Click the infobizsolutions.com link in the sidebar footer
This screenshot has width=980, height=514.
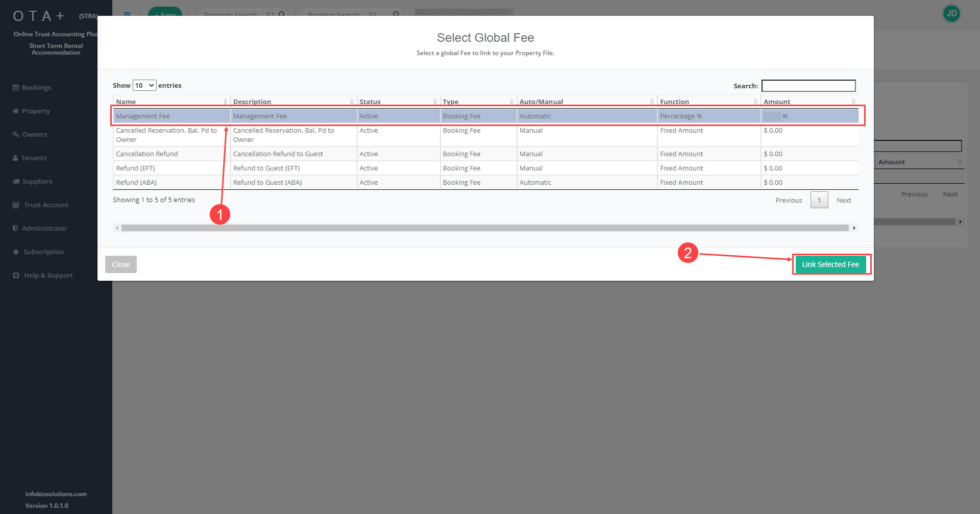(56, 494)
